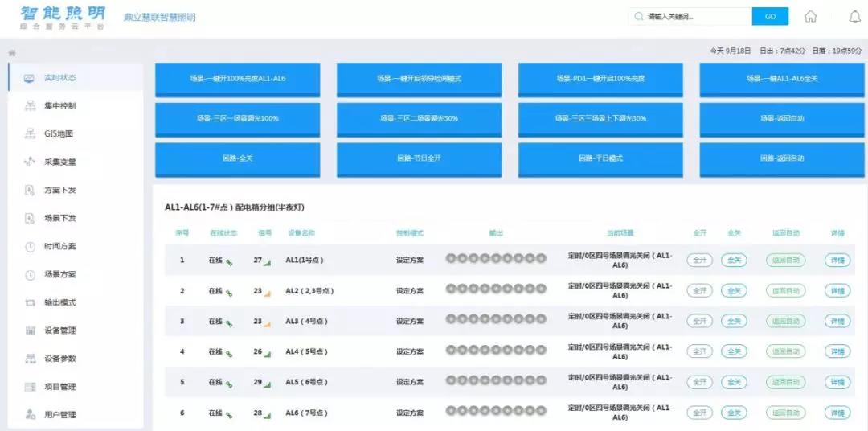Turn all on with 全开 for AL3
868x431 pixels.
tap(699, 321)
